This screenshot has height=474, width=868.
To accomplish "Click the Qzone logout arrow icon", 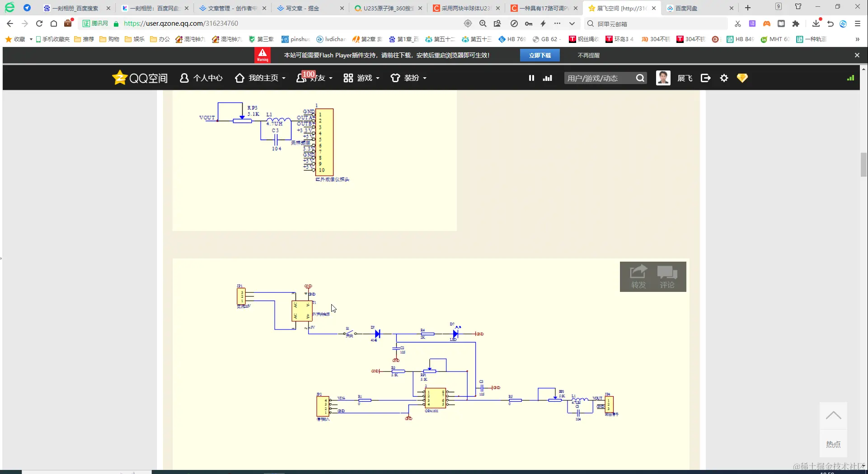I will click(705, 78).
